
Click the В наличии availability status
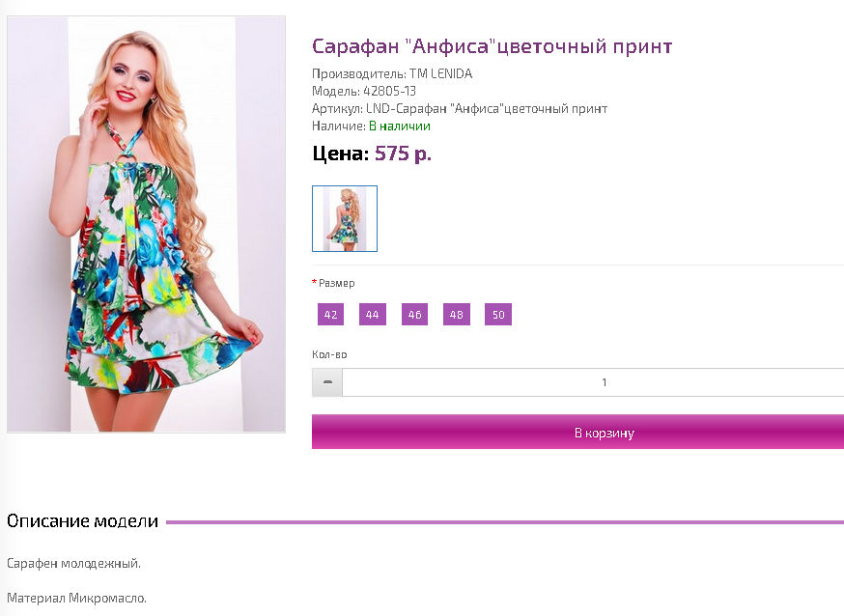tap(400, 126)
